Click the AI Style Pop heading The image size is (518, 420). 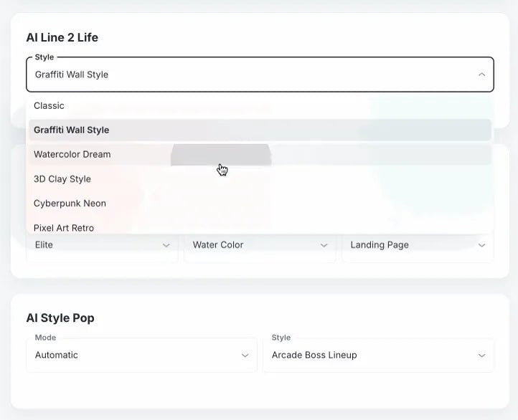tap(60, 318)
